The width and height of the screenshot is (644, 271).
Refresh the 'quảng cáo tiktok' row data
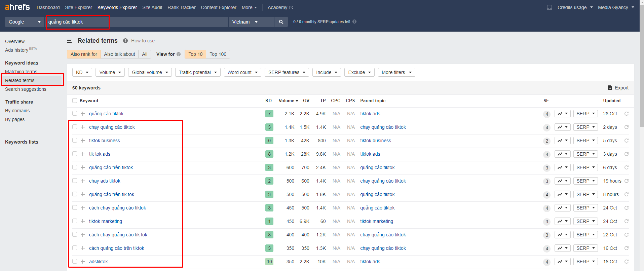click(627, 114)
